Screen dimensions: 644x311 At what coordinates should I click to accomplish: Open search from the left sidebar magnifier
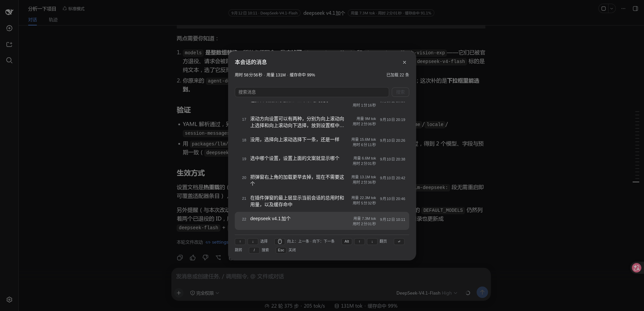tap(9, 60)
